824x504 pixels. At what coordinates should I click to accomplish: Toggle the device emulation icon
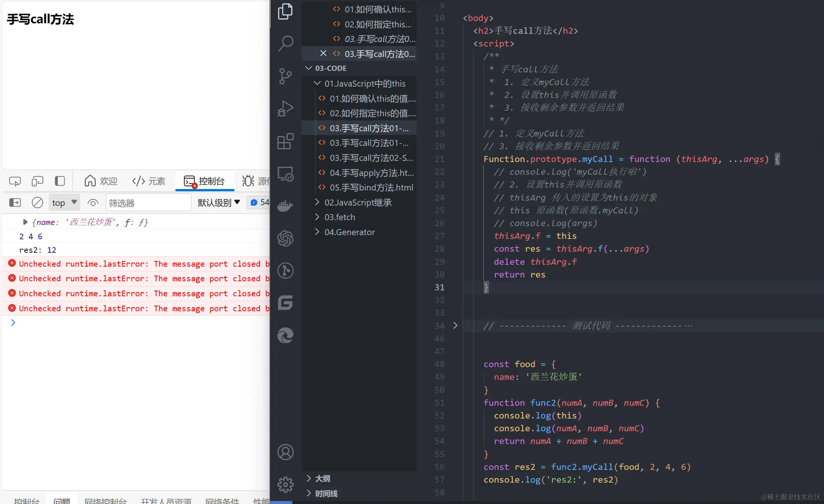pos(37,181)
